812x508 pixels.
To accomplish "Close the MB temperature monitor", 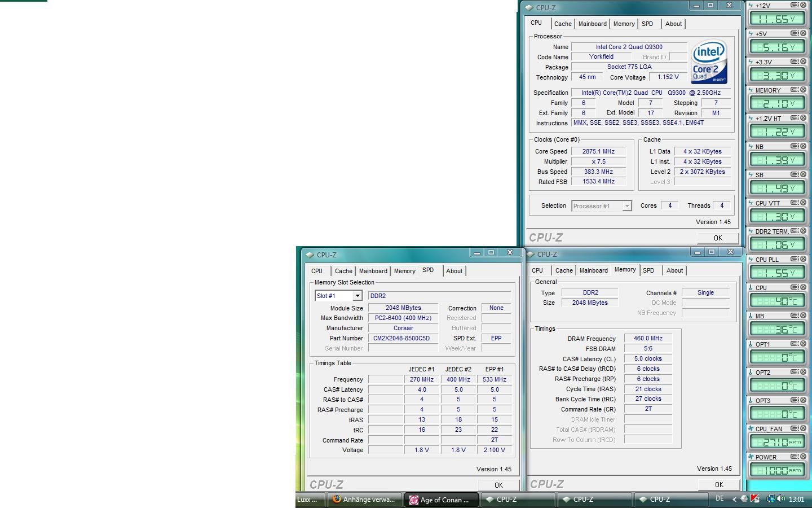I will point(803,316).
